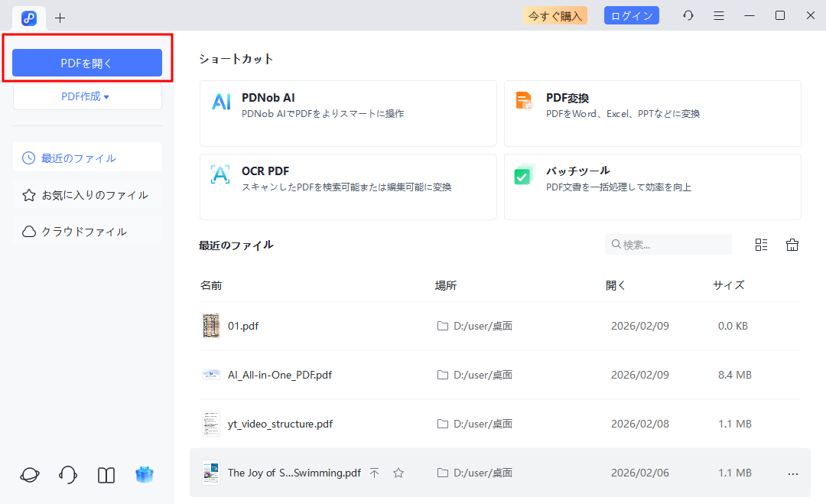Empty recent files with the trash icon
826x504 pixels.
[x=792, y=244]
